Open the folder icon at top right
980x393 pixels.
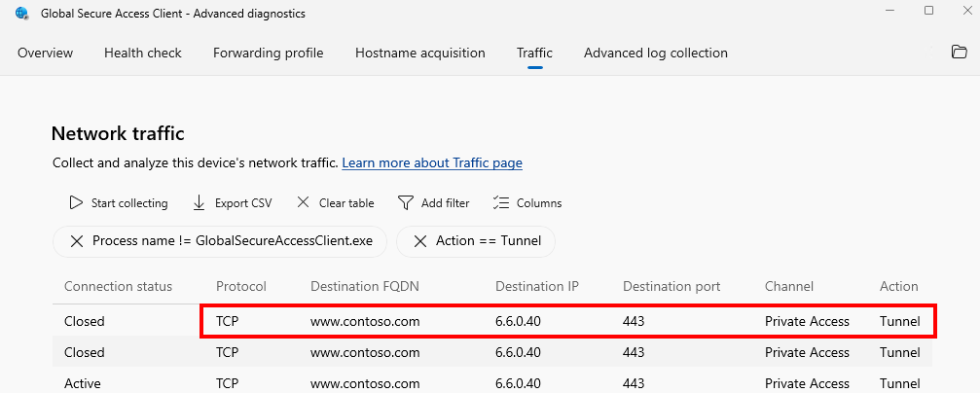pyautogui.click(x=959, y=52)
